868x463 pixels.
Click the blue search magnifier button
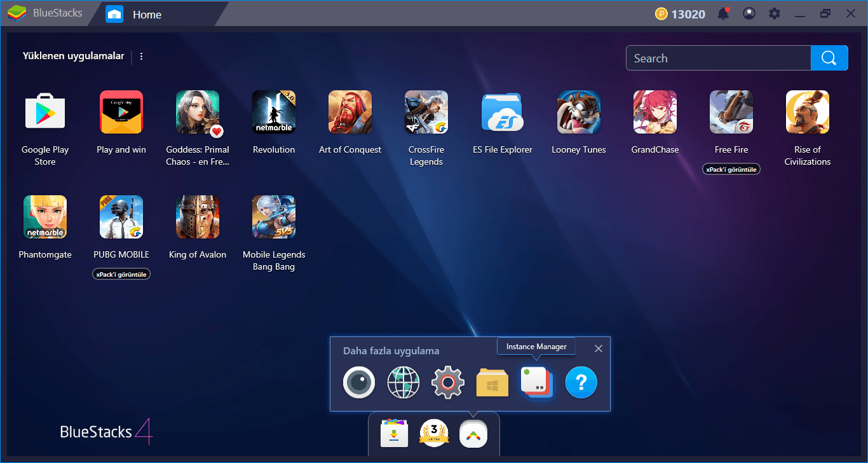(829, 58)
